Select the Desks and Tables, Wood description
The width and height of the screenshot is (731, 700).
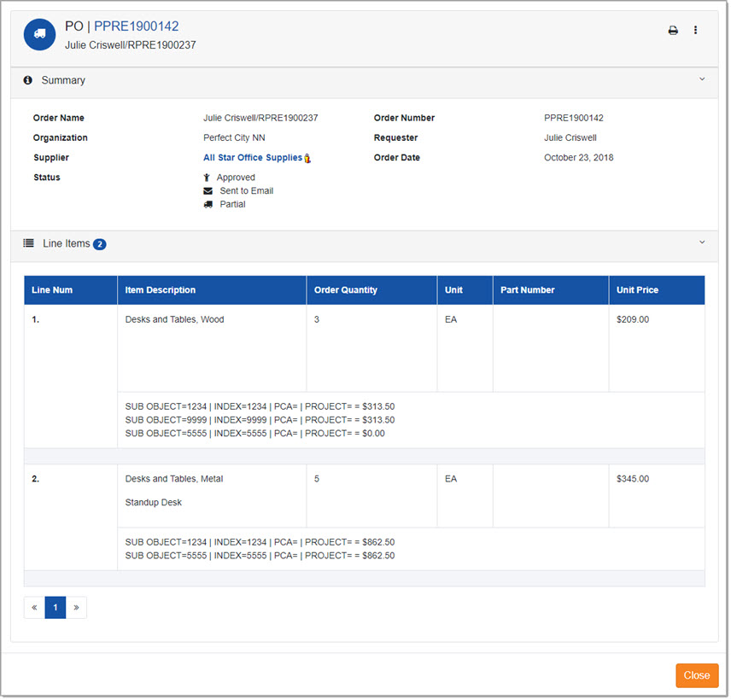pos(174,320)
